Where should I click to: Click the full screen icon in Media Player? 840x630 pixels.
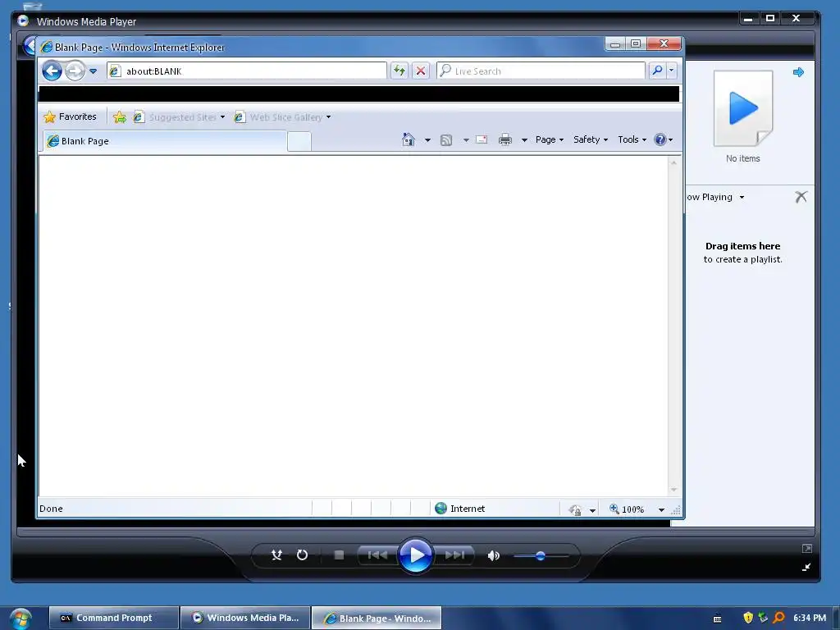coord(807,549)
